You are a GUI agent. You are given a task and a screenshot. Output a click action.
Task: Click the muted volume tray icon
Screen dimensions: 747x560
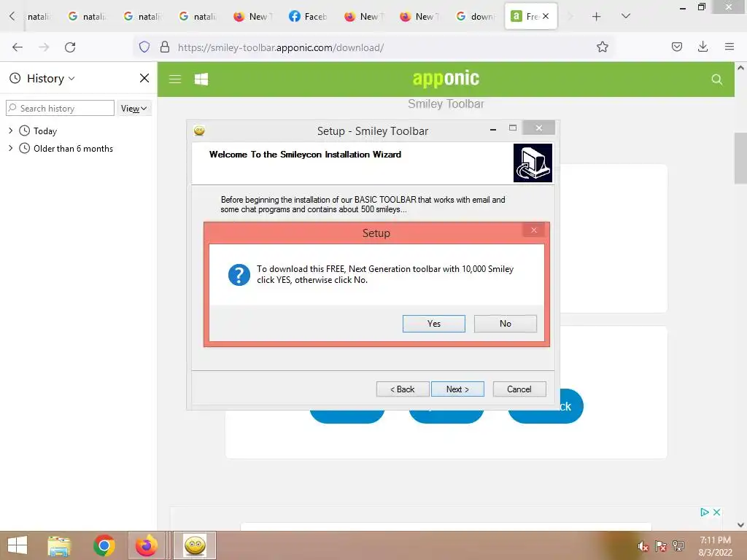[x=643, y=546]
